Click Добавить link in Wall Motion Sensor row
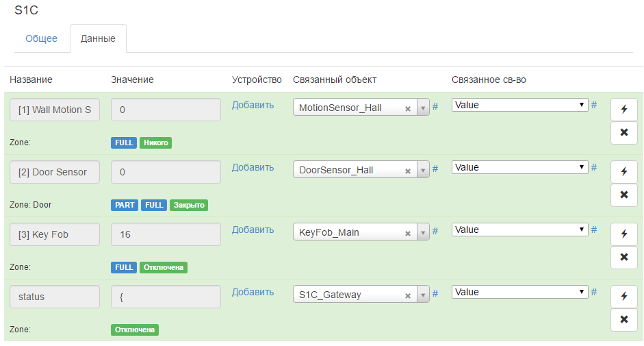Image resolution: width=644 pixels, height=346 pixels. point(253,105)
